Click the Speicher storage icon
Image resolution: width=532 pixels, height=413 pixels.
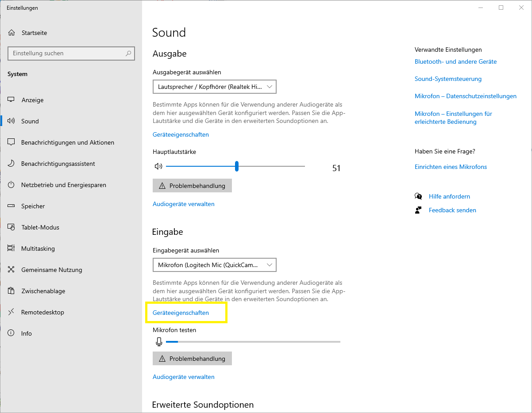click(12, 206)
